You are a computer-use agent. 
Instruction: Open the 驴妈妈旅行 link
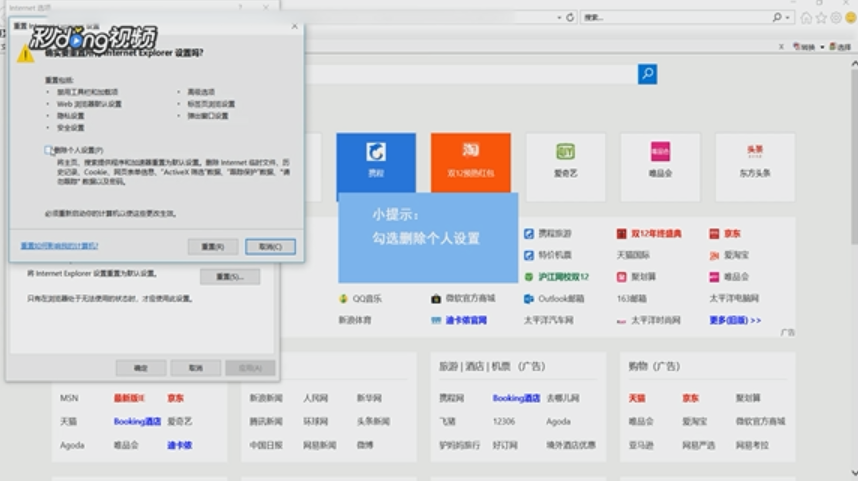click(x=459, y=445)
